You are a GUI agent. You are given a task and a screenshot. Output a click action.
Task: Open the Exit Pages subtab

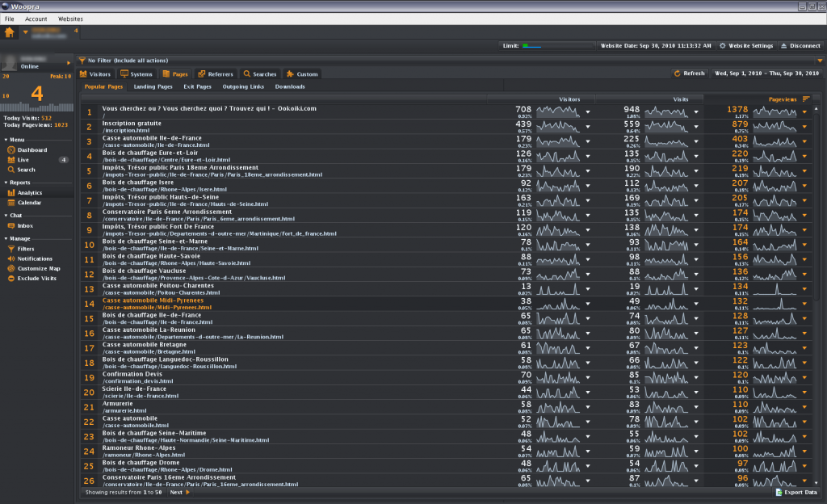tap(197, 86)
